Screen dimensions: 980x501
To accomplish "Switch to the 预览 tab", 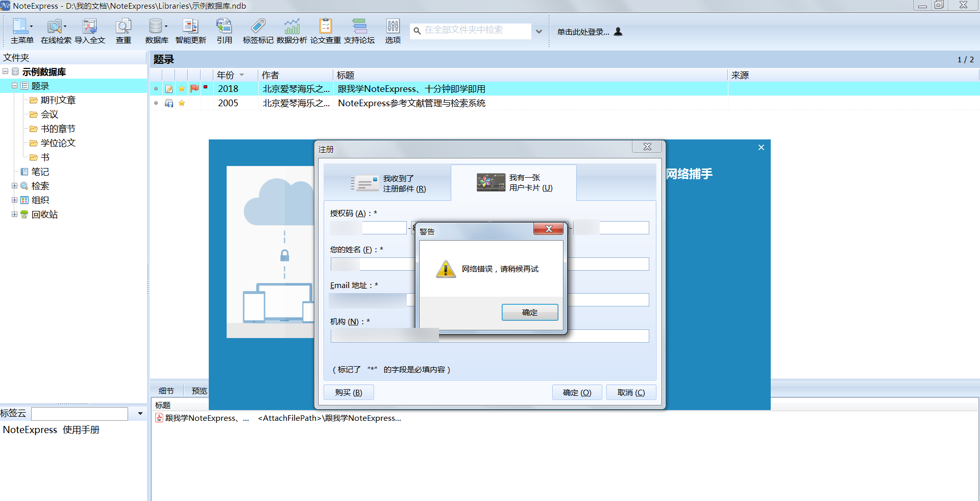I will click(199, 391).
